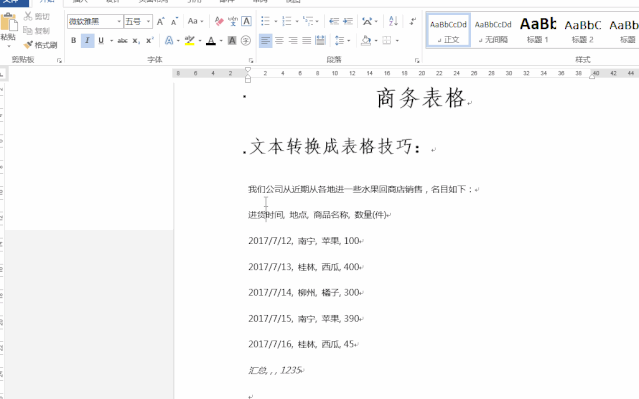Viewport: 639px width, 399px height.
Task: Decrease font size with shrink font icon
Action: (174, 21)
